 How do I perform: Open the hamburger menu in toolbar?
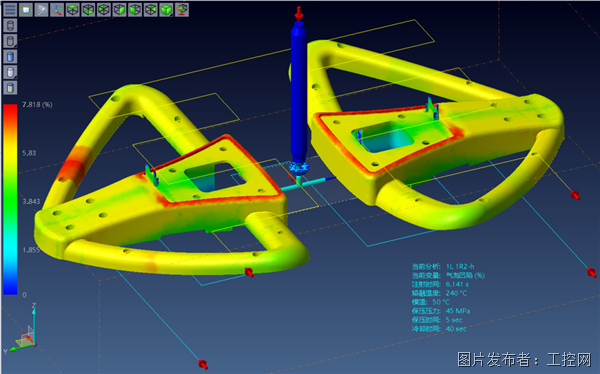(10, 10)
